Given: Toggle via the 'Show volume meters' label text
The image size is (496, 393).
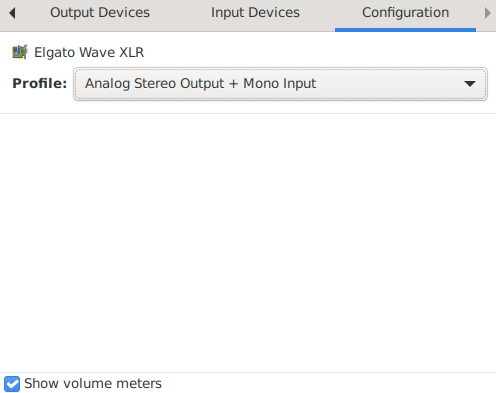Looking at the screenshot, I should [x=93, y=384].
